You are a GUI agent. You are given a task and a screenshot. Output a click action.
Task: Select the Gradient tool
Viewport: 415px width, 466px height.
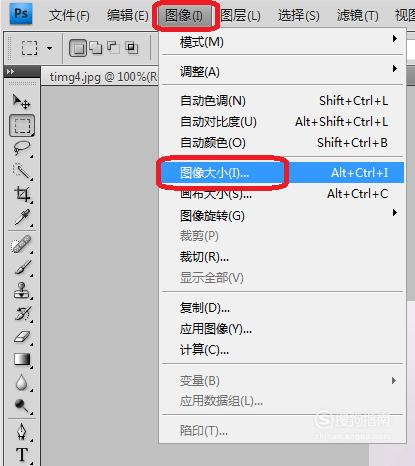point(22,359)
